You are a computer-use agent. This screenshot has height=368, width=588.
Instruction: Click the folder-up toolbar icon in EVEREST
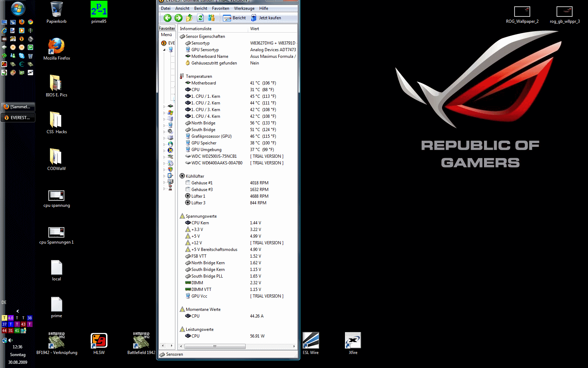[x=189, y=18]
